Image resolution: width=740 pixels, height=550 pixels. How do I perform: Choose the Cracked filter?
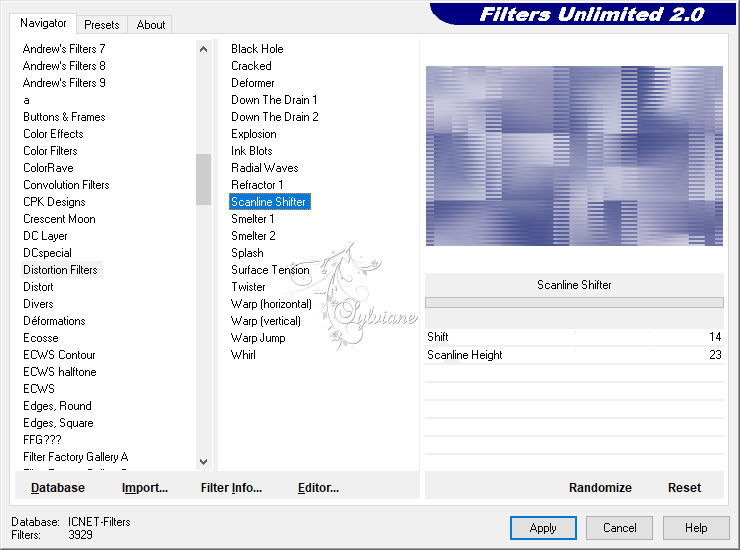[251, 66]
